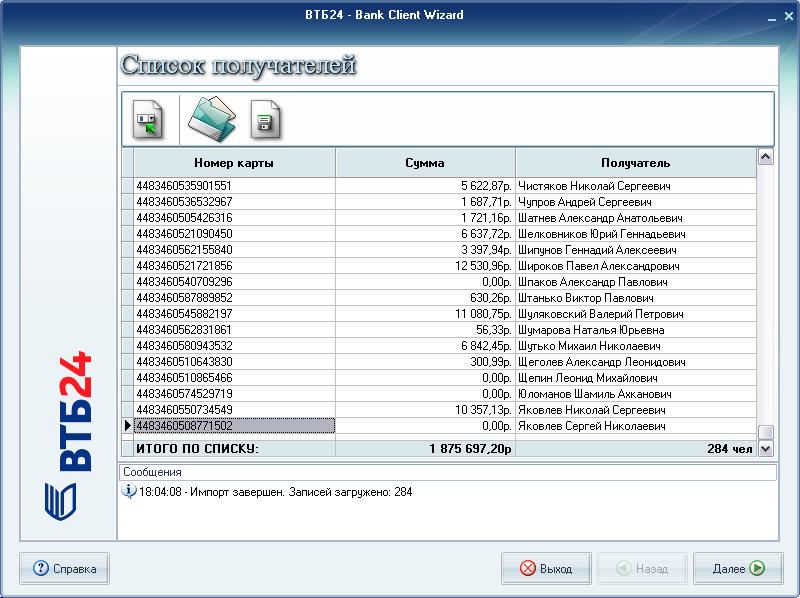The image size is (800, 598).
Task: Close the Bank Client Wizard window
Action: pos(786,15)
